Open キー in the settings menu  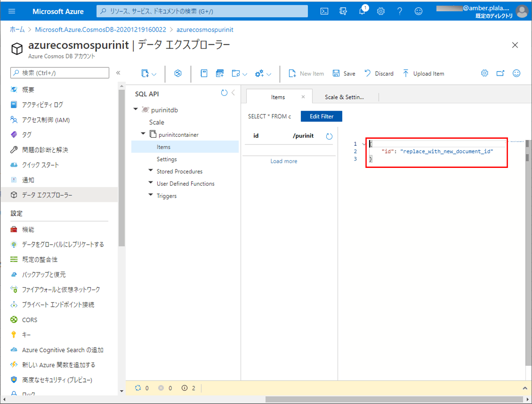[26, 335]
